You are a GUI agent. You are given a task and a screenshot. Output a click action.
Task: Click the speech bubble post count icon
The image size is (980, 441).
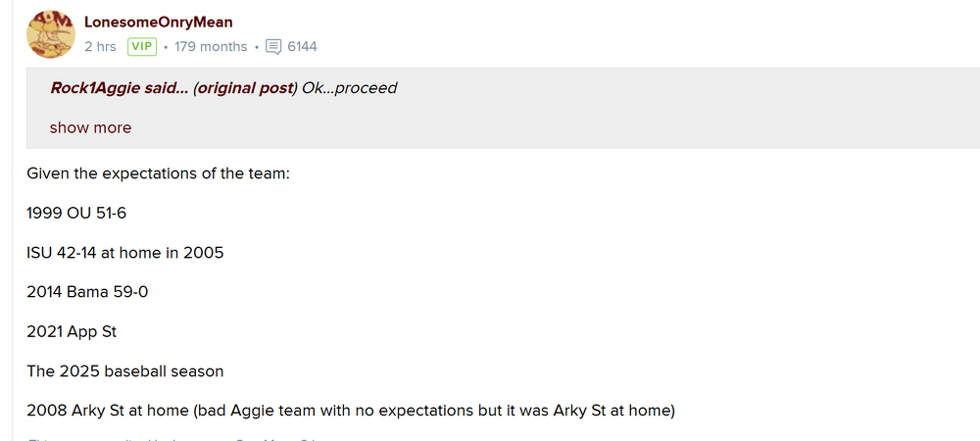273,46
